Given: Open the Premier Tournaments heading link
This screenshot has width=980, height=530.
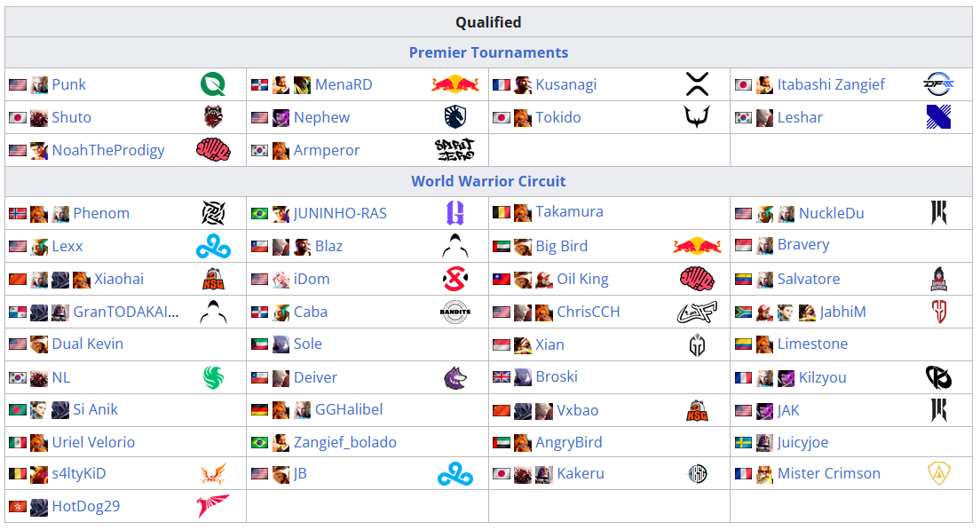Looking at the screenshot, I should click(488, 52).
